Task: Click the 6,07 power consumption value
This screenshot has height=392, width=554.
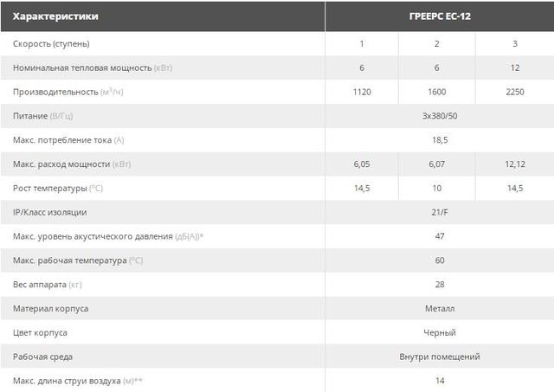Action: [x=436, y=164]
